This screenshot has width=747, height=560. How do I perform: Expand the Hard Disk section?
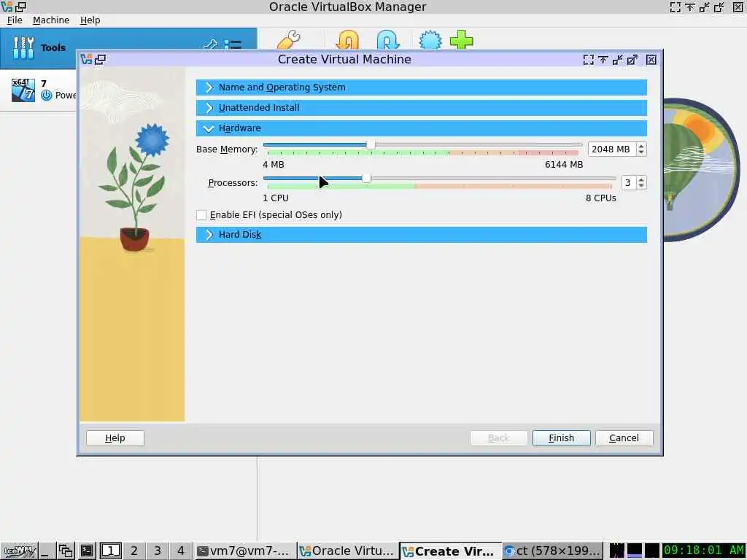421,235
